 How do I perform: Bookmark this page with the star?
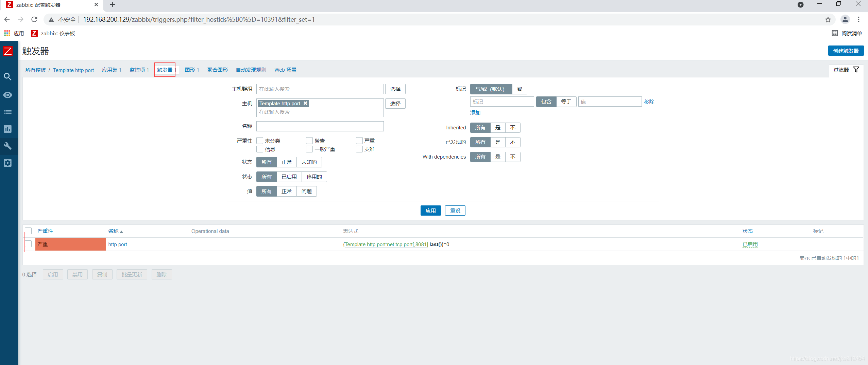pos(828,19)
